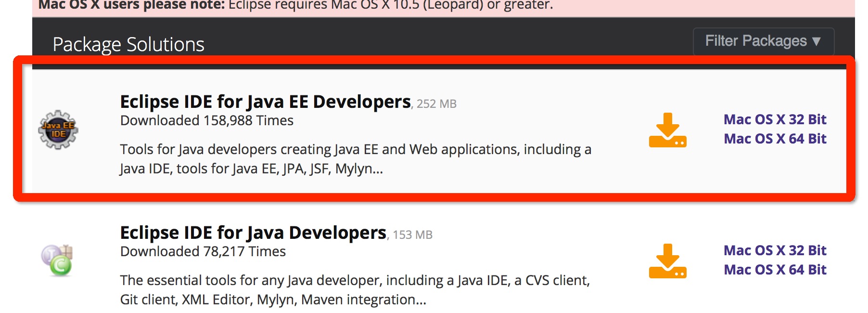Click the '252 MB' size label
Screen dimensions: 868x313
click(x=436, y=104)
